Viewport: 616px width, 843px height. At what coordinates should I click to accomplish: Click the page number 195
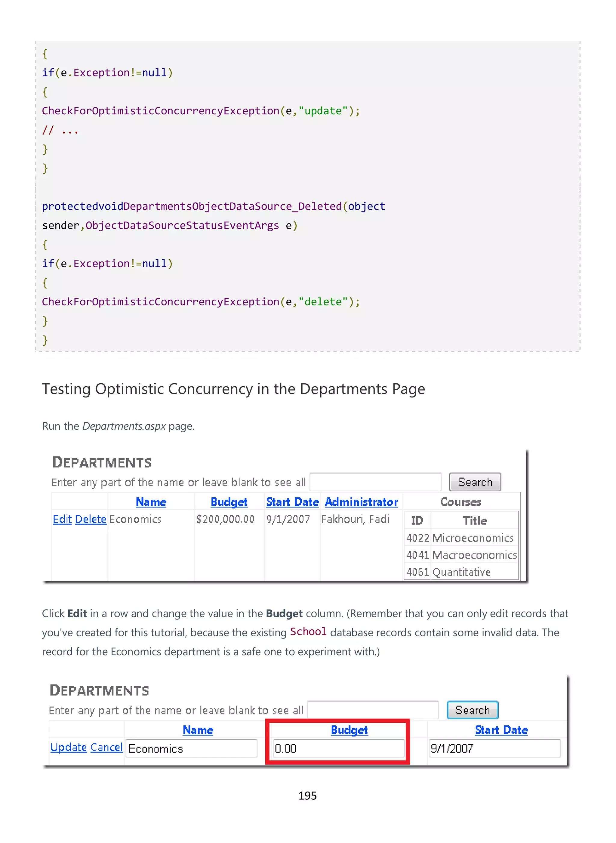[x=308, y=796]
